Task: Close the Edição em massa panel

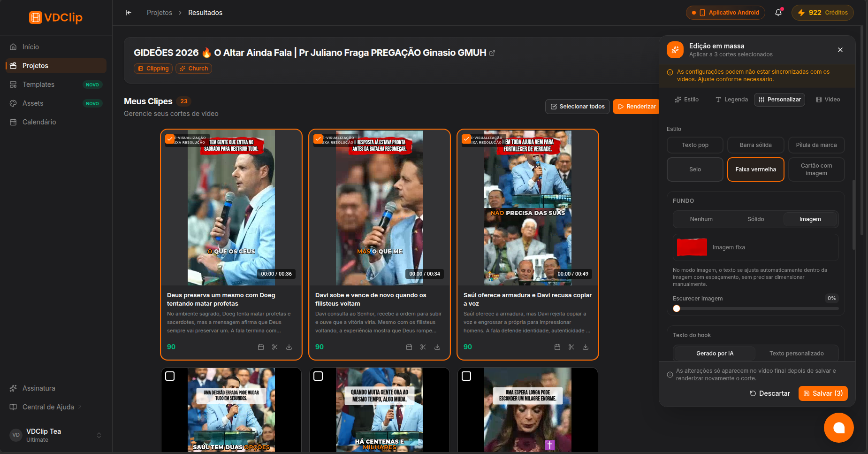Action: point(840,50)
